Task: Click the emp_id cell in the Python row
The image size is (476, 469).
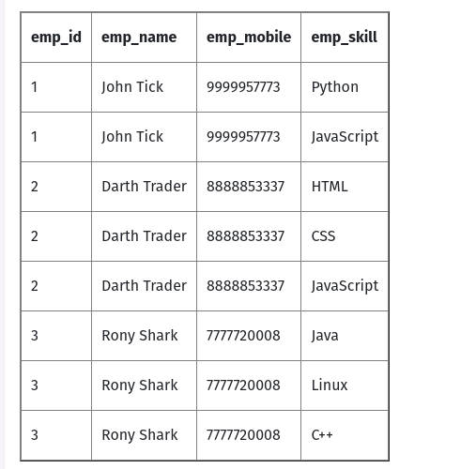Action: tap(56, 87)
